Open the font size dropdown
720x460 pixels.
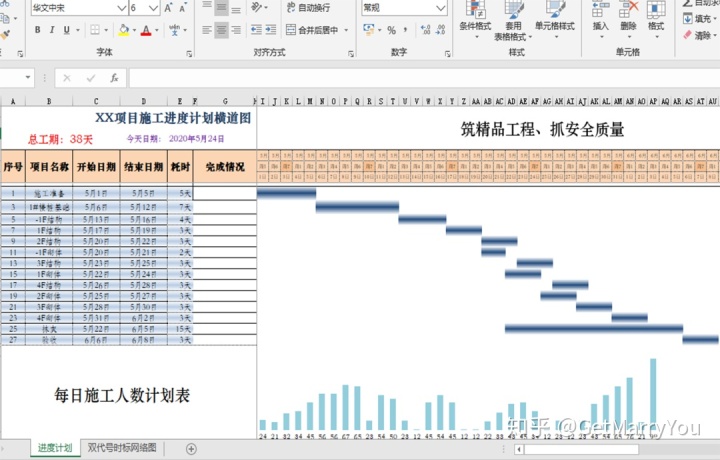[153, 8]
